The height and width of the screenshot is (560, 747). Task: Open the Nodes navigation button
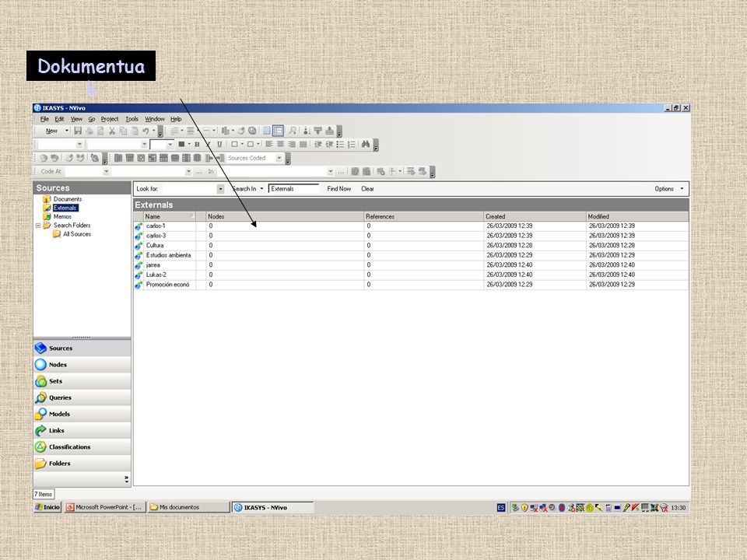coord(82,365)
